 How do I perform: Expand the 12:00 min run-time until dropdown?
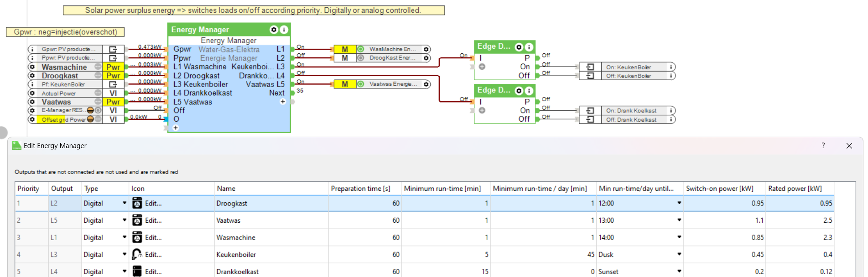click(x=679, y=203)
